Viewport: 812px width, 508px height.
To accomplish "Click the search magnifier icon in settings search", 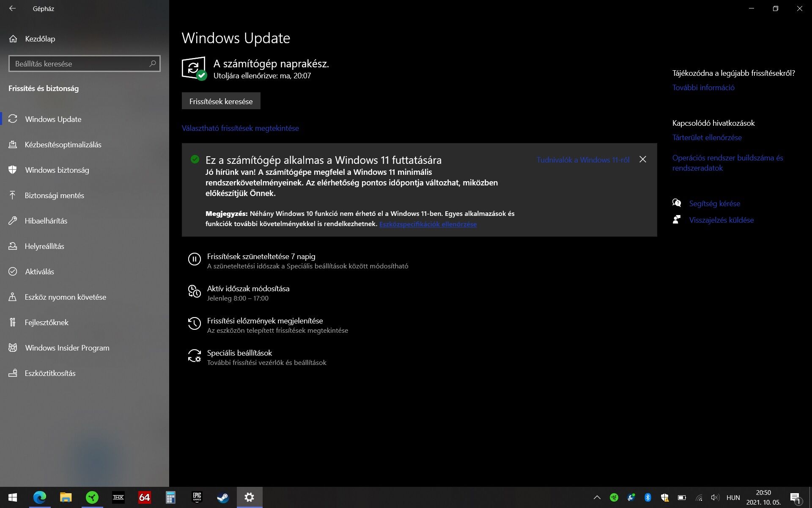I will (153, 63).
